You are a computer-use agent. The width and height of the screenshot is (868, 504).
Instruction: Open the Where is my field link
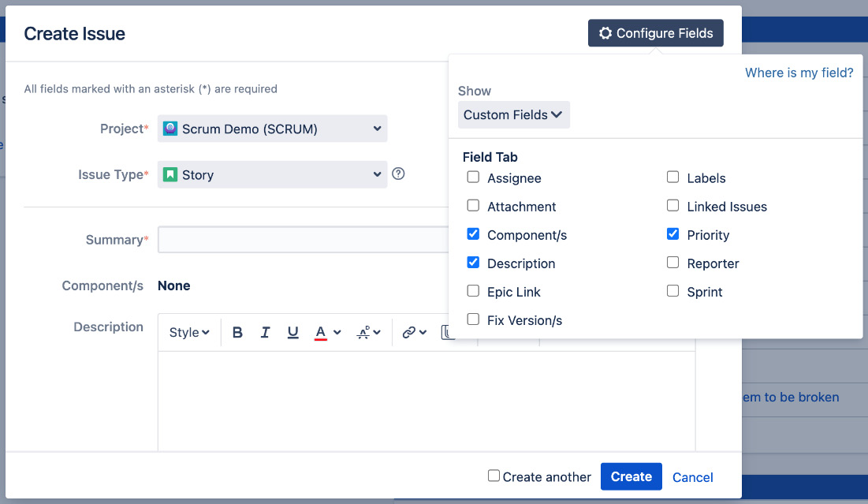[799, 72]
